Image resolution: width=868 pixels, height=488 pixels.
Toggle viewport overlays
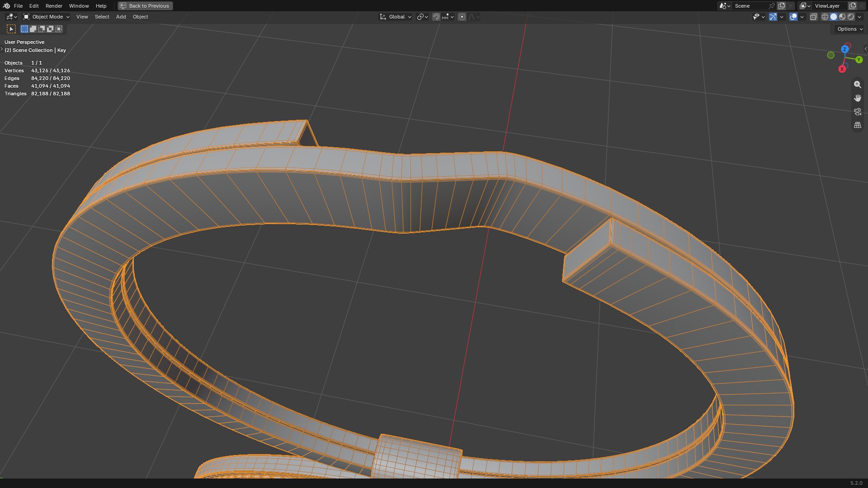[793, 17]
